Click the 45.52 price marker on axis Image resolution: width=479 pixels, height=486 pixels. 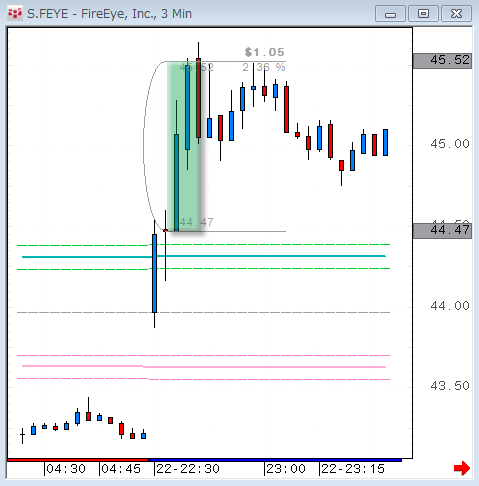442,61
